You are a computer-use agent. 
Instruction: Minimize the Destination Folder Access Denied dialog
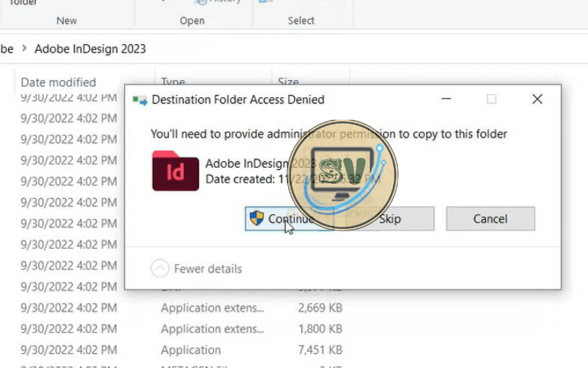(446, 99)
